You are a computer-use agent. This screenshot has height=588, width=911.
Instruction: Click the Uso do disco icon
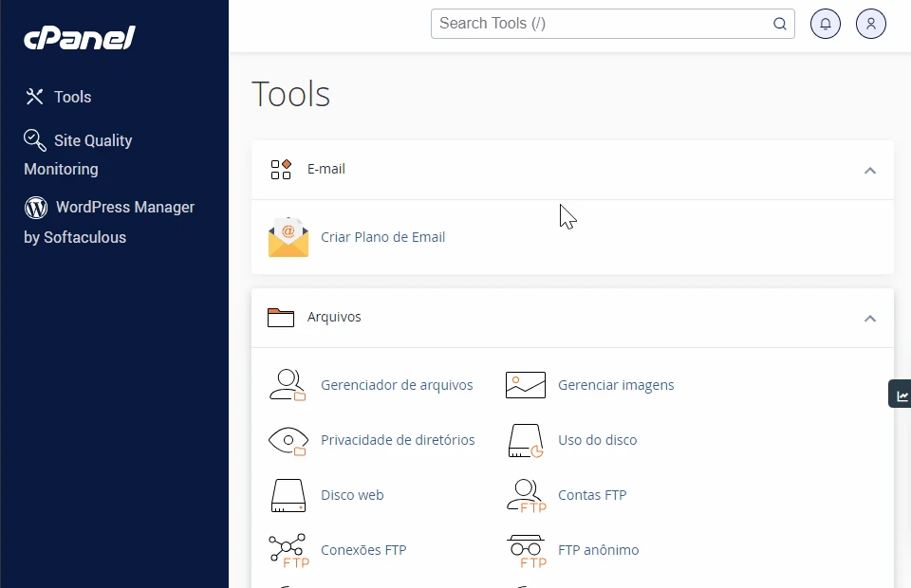tap(525, 440)
